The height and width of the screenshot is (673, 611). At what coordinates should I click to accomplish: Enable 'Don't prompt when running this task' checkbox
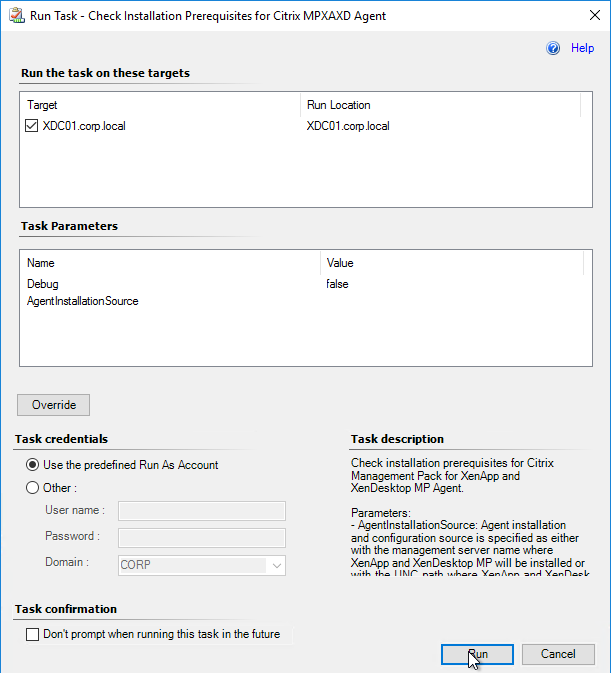click(32, 634)
